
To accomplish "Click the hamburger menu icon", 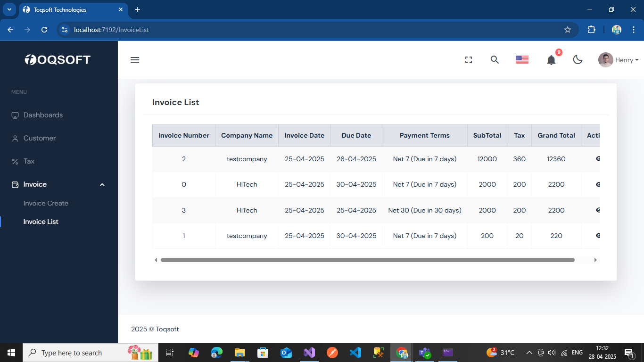I will 135,60.
